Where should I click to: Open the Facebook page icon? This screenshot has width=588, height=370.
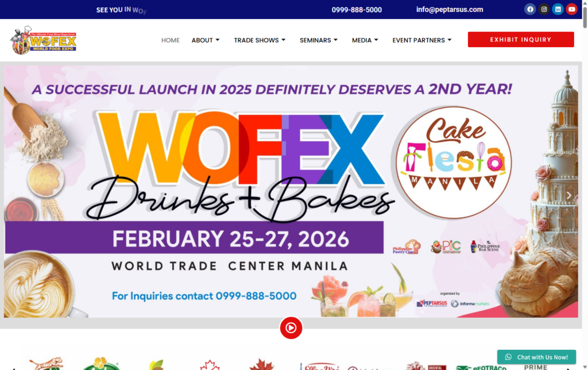click(x=530, y=9)
